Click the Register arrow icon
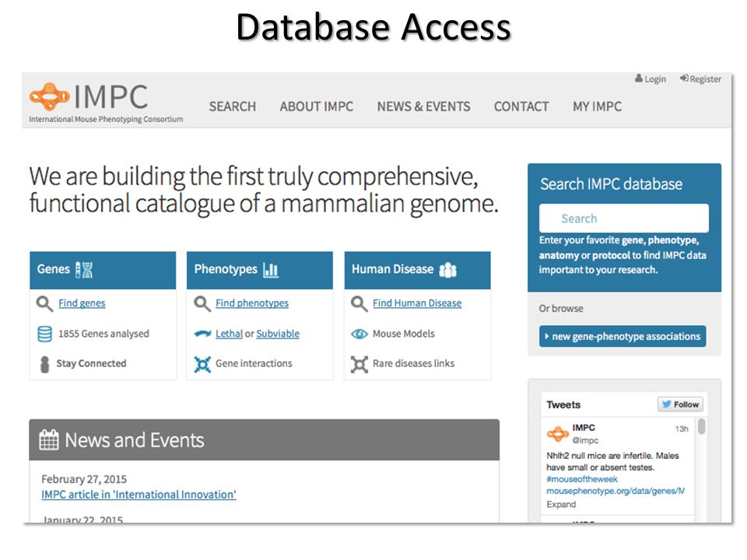The image size is (747, 560). click(684, 78)
